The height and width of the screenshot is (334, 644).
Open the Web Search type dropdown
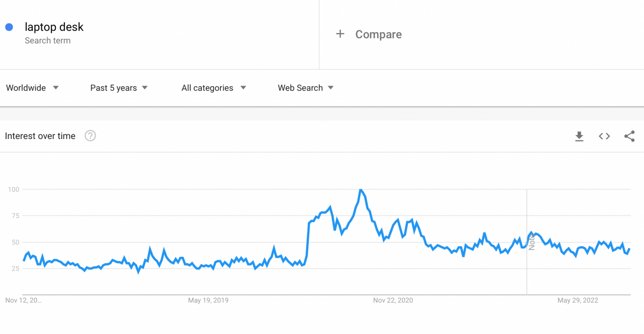pos(300,88)
